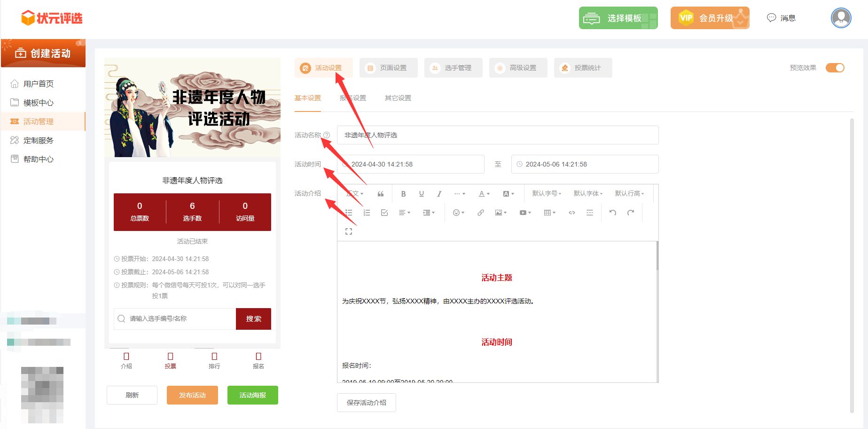Click the 活动名称 input field
The width and height of the screenshot is (868, 429).
[x=498, y=135]
